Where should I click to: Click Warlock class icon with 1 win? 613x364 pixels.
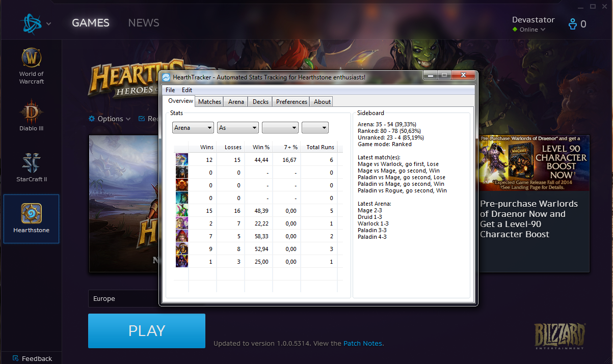[x=182, y=262]
